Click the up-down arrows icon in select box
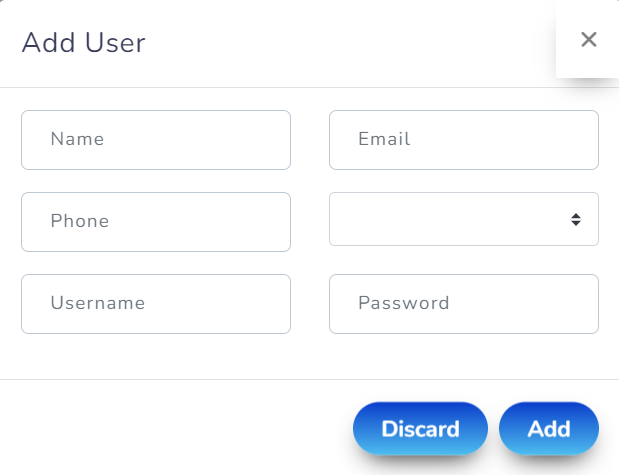The image size is (619, 475). (576, 219)
